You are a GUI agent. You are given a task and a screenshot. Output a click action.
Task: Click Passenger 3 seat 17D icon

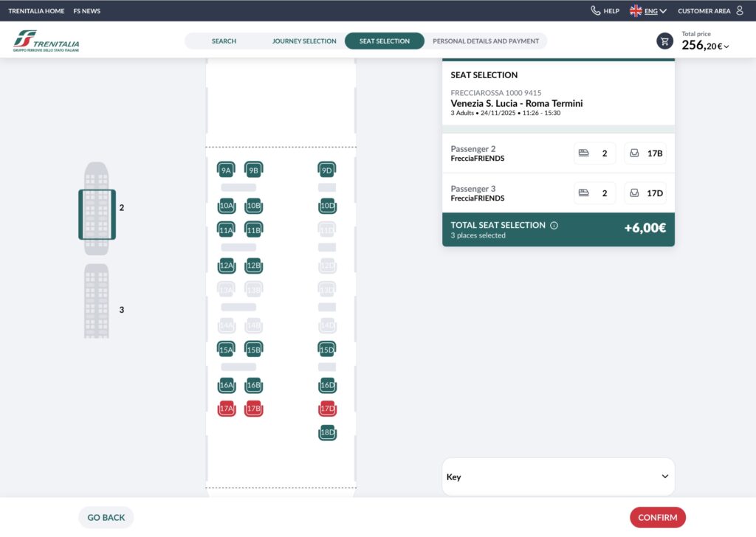tap(634, 193)
